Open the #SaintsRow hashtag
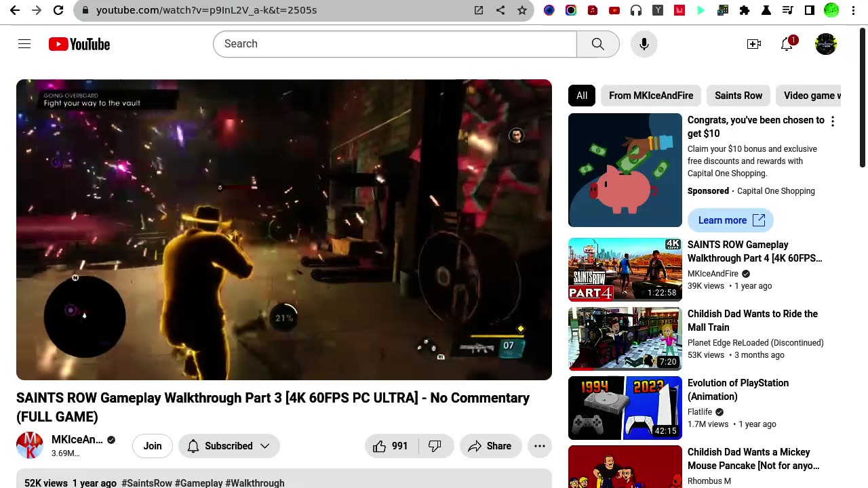The image size is (868, 488). pyautogui.click(x=147, y=483)
